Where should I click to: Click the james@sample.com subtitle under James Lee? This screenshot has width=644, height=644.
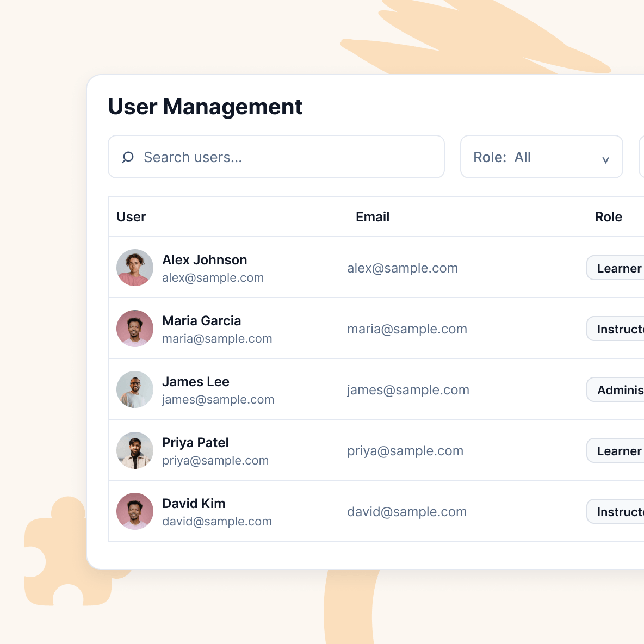[218, 400]
